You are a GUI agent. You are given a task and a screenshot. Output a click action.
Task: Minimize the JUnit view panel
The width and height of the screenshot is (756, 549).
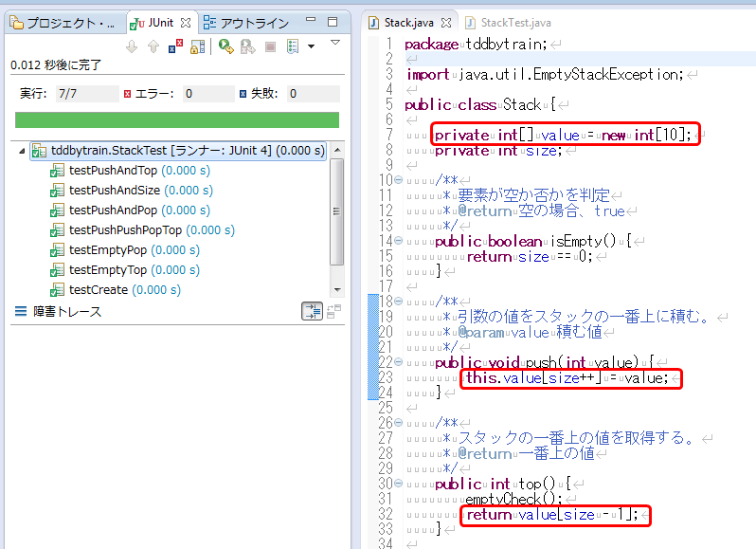[x=311, y=20]
